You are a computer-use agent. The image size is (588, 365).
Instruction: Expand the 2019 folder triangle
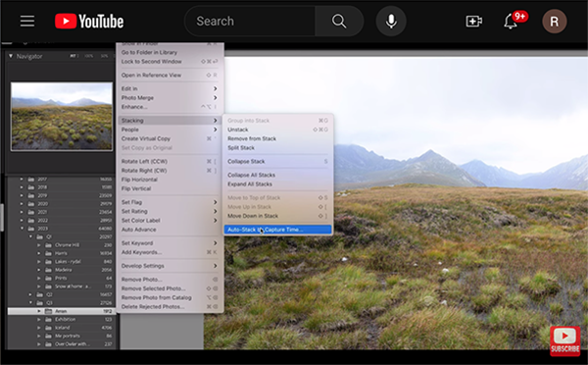click(22, 195)
